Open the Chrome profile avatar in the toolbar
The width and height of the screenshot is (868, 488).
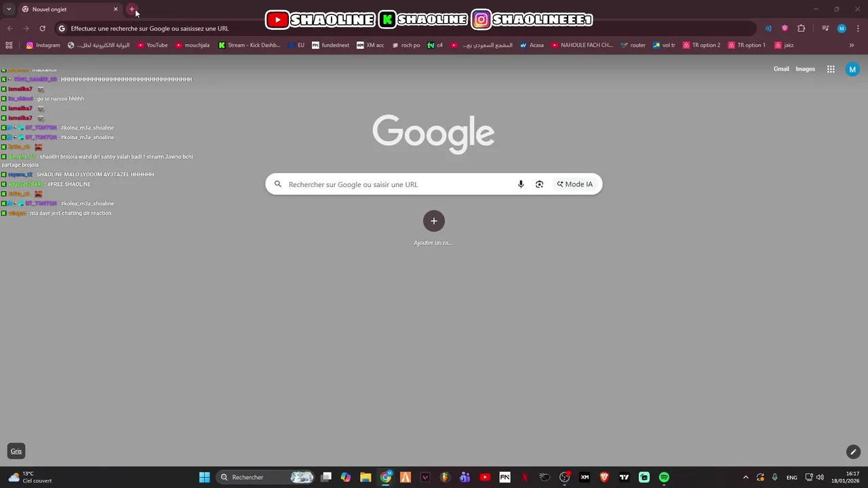pos(842,28)
